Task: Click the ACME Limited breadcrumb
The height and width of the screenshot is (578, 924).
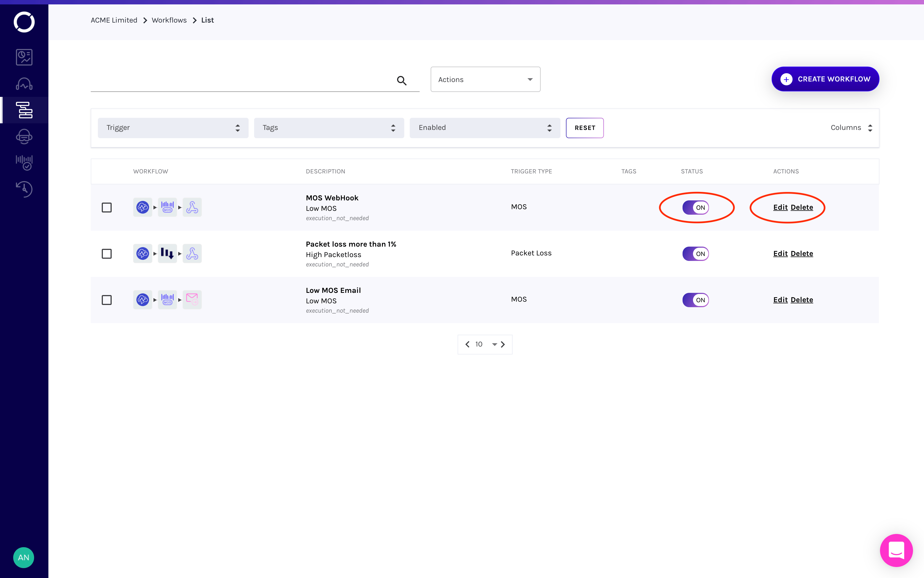Action: [x=114, y=20]
